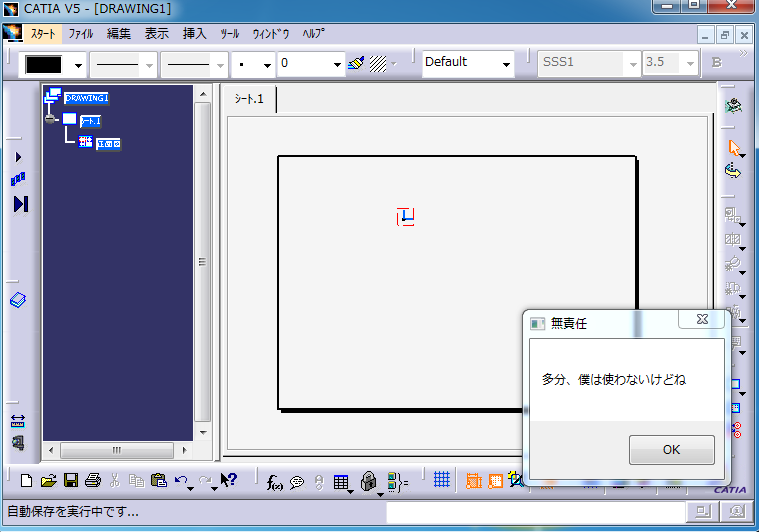Open the Design Table icon
The height and width of the screenshot is (532, 759).
(341, 482)
